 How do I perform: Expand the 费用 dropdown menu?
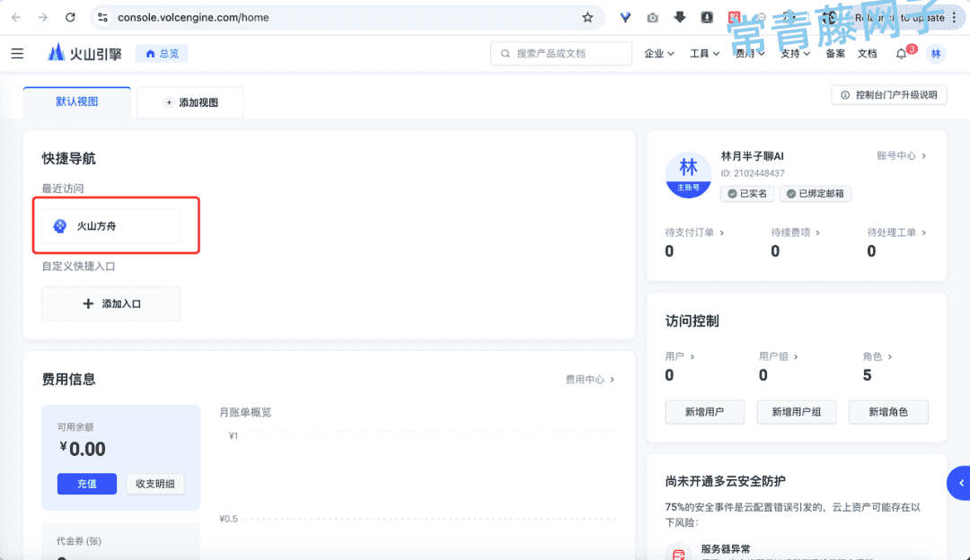750,54
